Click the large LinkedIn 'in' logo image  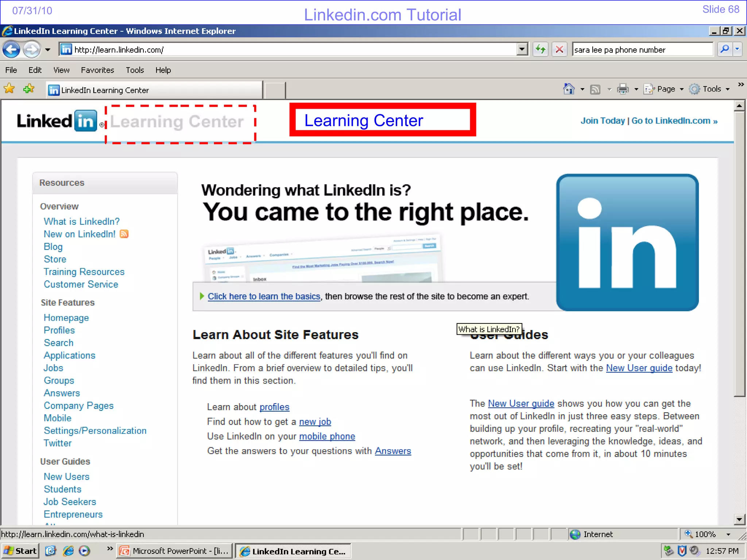pos(627,242)
